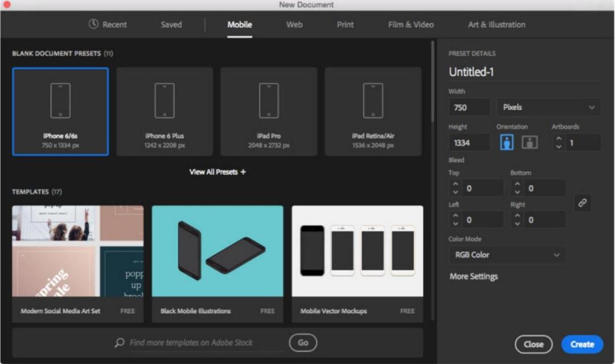The width and height of the screenshot is (615, 364).
Task: Click the iPad Pro preset tablet icon
Action: pos(268,101)
